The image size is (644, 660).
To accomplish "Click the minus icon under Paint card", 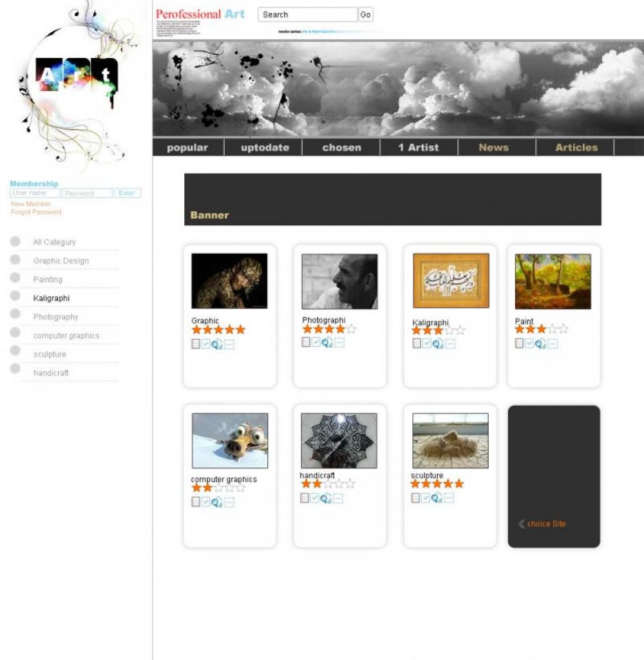I will pyautogui.click(x=553, y=344).
